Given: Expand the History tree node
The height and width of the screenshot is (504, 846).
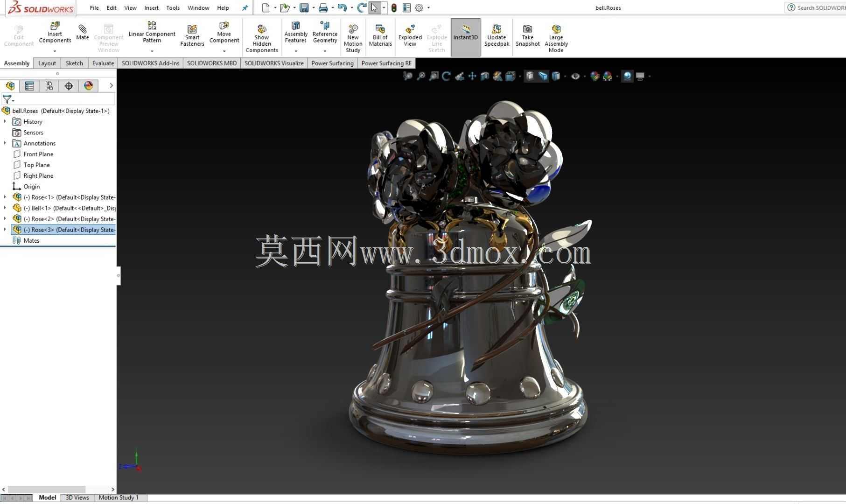Looking at the screenshot, I should point(5,121).
